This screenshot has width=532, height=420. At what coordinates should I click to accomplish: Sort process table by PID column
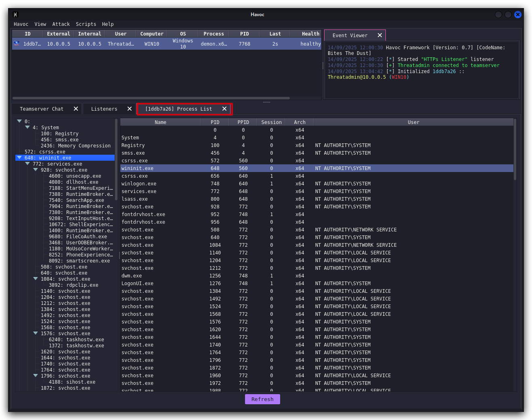click(x=215, y=122)
